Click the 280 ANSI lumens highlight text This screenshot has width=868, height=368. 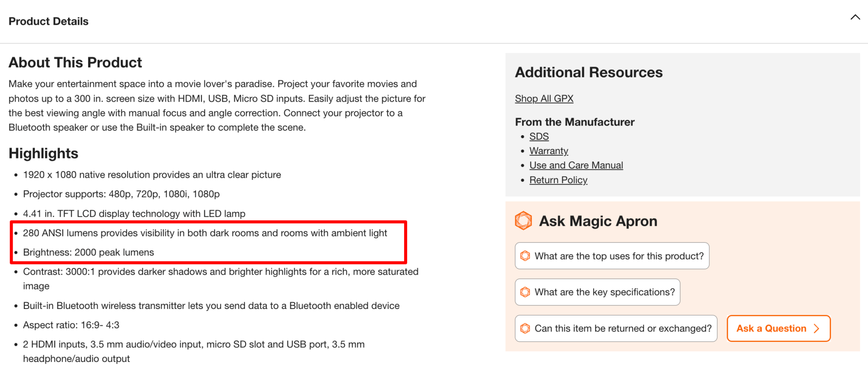coord(205,233)
